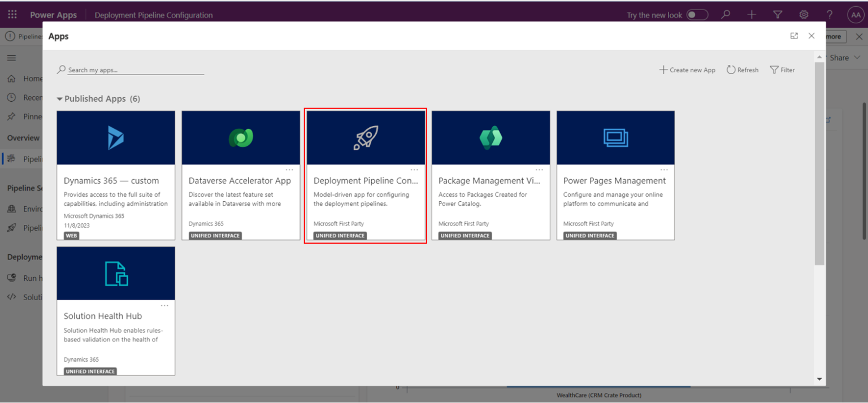Click the Package Management Visibility app icon
Screen dimensions: 868x403
click(x=490, y=137)
